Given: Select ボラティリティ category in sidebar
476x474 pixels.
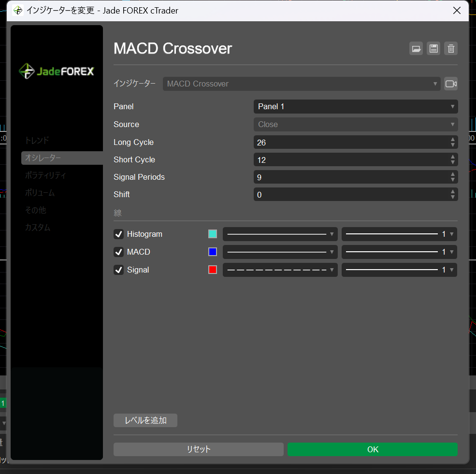Looking at the screenshot, I should [45, 175].
